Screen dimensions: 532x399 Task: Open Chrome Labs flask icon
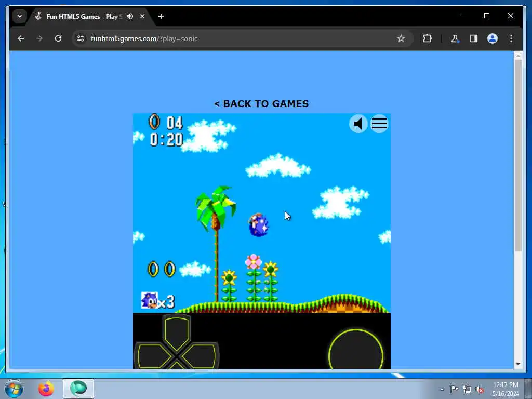tap(455, 38)
